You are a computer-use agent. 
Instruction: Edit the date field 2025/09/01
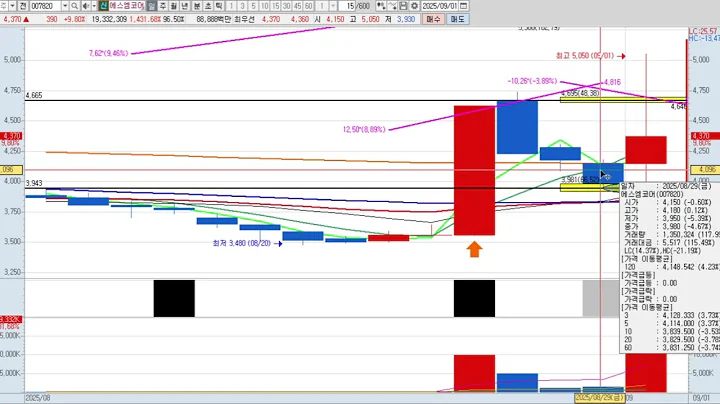pos(439,6)
